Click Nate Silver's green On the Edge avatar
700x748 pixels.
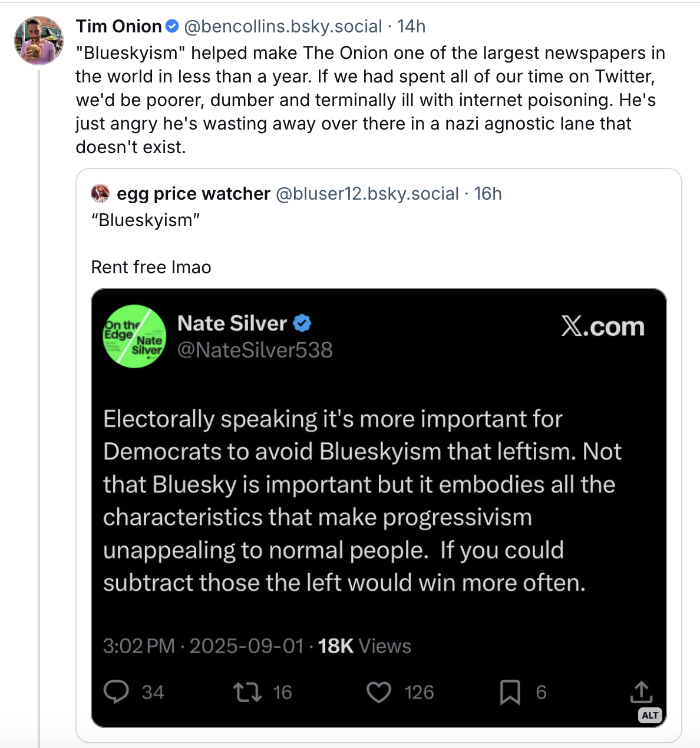[x=135, y=336]
